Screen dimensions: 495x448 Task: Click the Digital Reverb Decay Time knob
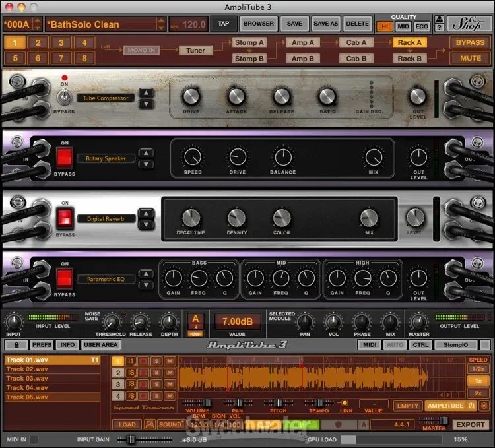pyautogui.click(x=191, y=218)
